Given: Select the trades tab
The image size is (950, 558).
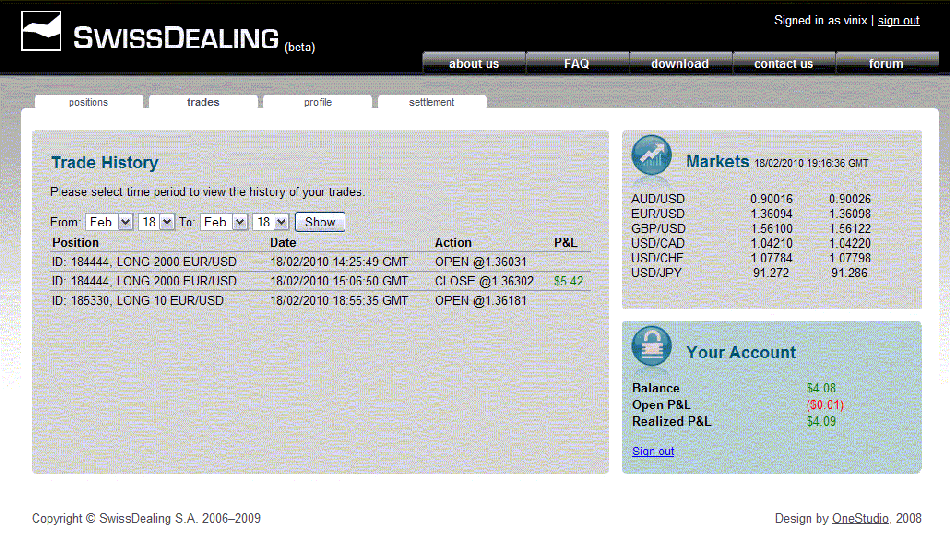Looking at the screenshot, I should point(203,102).
